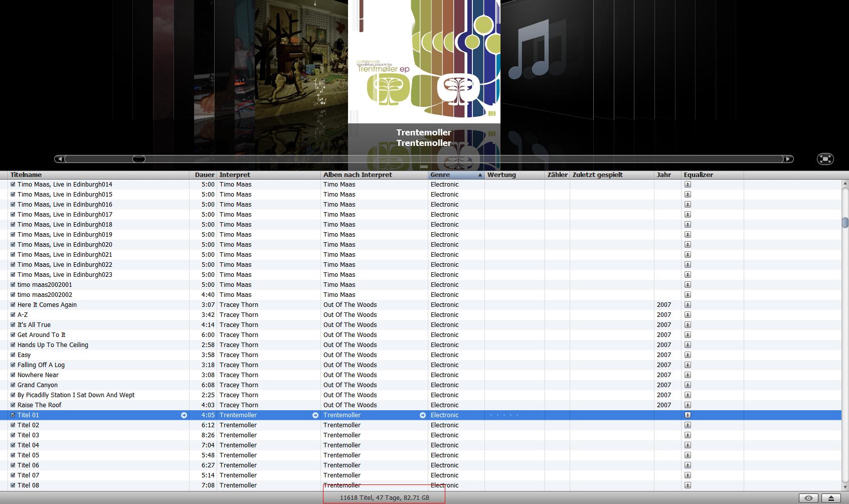
Task: Uncheck the Here It Comes Again checkbox
Action: [x=13, y=305]
